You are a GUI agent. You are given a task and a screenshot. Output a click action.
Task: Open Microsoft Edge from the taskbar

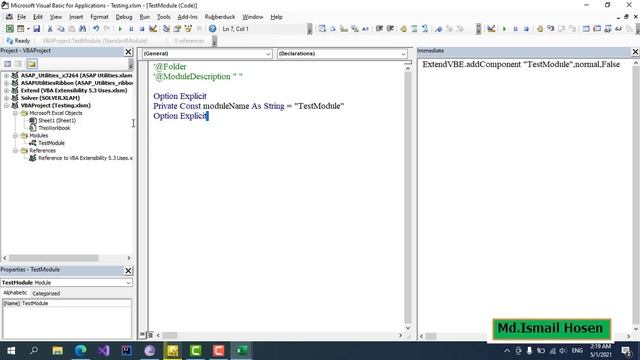81,351
